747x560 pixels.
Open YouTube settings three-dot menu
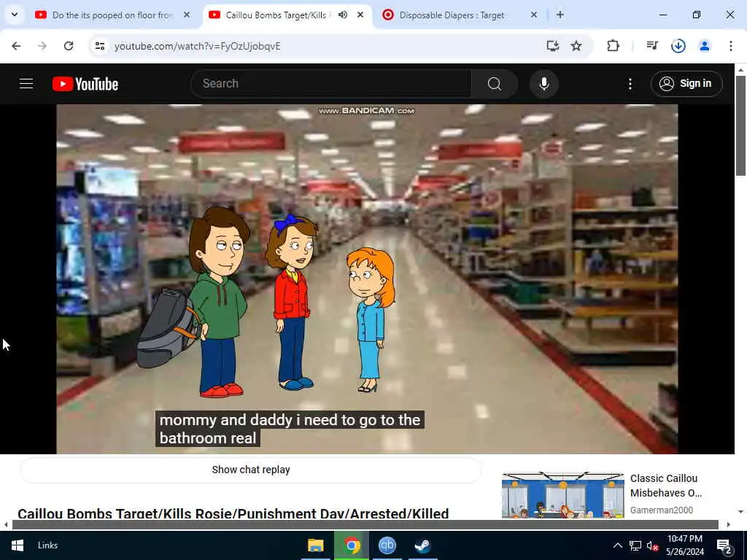click(630, 84)
